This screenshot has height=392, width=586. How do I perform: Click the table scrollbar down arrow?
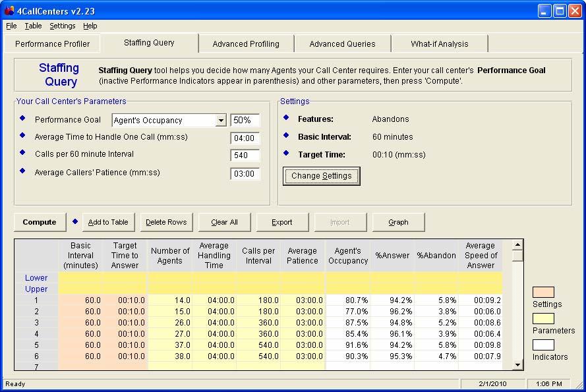[517, 365]
